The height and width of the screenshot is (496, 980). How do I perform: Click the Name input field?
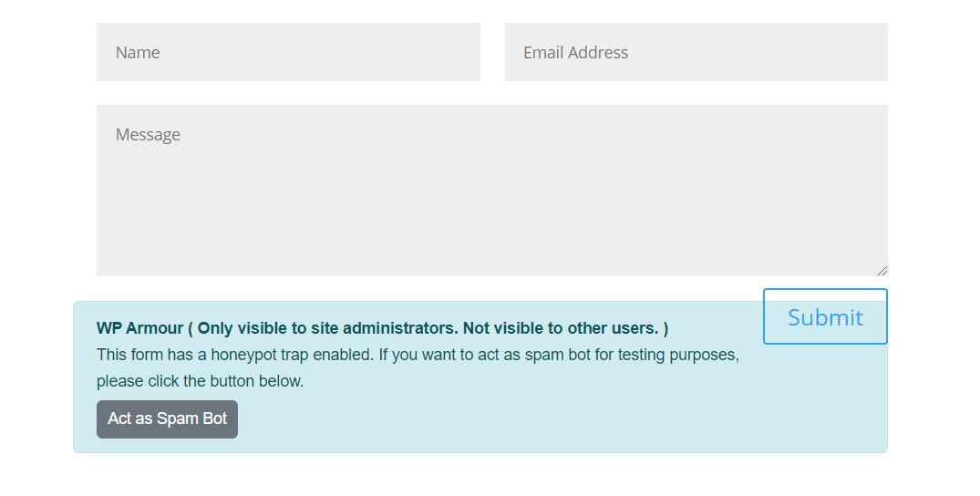[288, 52]
